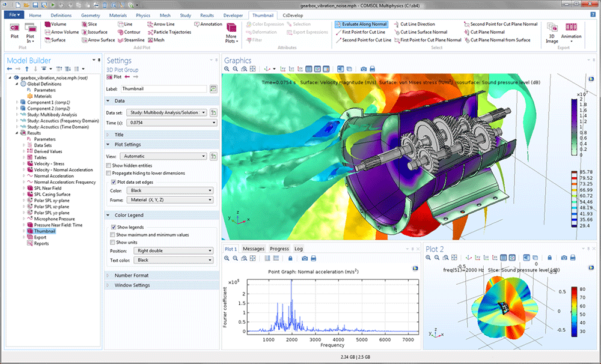The width and height of the screenshot is (601, 364).
Task: Open the Messages tab
Action: [x=253, y=249]
